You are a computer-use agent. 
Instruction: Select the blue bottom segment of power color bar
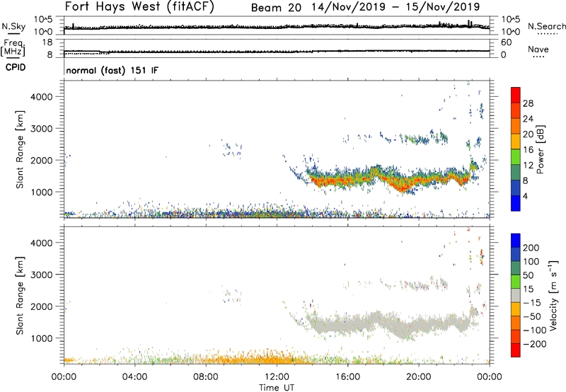click(516, 203)
